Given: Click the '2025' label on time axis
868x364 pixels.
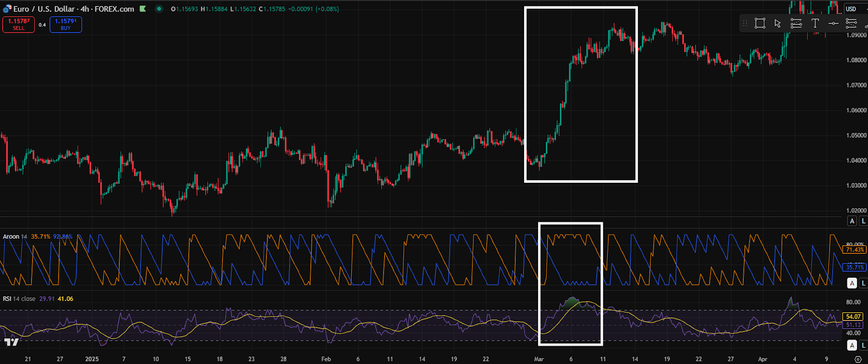Looking at the screenshot, I should [x=92, y=359].
